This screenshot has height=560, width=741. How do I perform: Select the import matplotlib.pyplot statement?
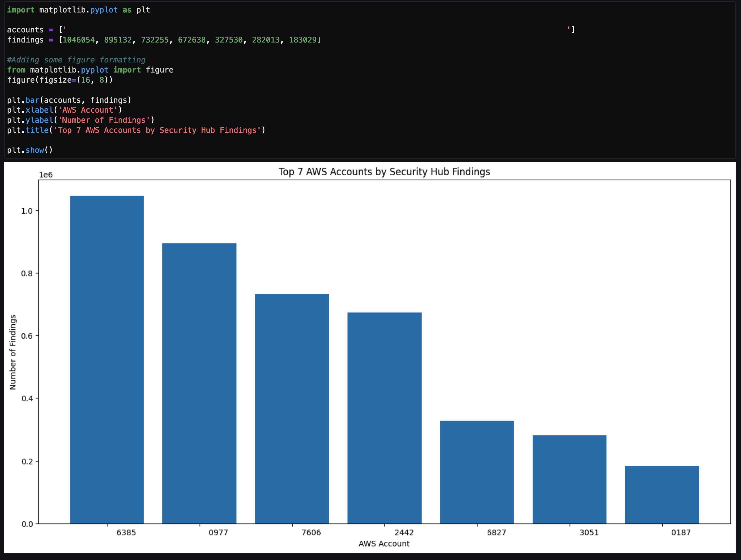(x=78, y=10)
